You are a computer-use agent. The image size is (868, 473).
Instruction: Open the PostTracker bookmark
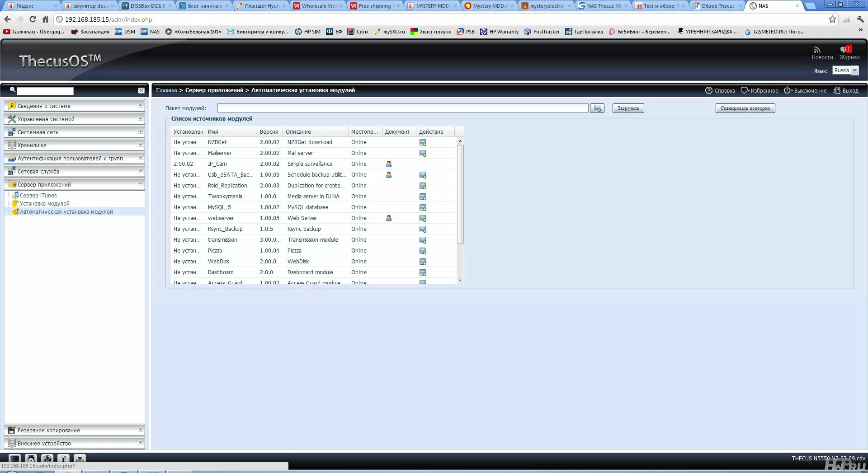(542, 32)
